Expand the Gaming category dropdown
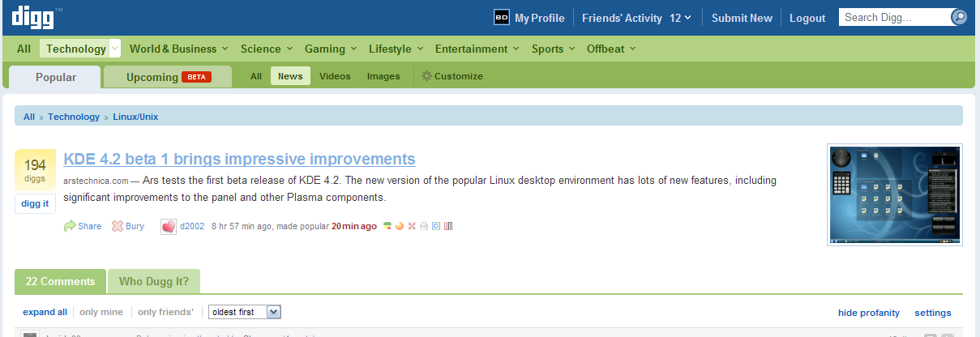Screen dimensions: 980x337 tap(353, 49)
